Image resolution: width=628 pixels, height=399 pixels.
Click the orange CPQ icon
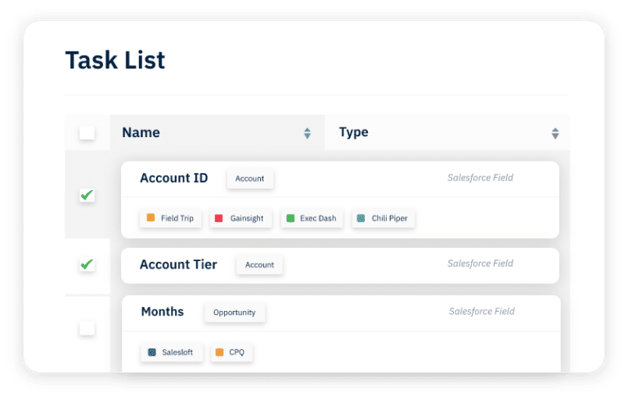click(x=219, y=352)
